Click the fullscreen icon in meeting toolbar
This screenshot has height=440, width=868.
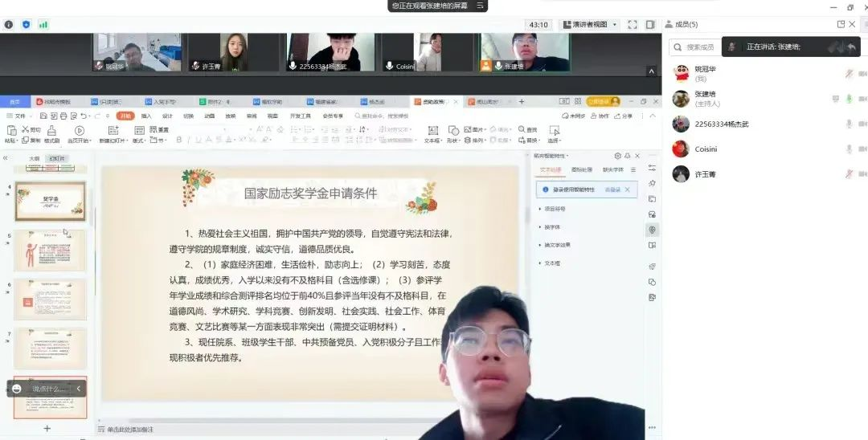(633, 25)
